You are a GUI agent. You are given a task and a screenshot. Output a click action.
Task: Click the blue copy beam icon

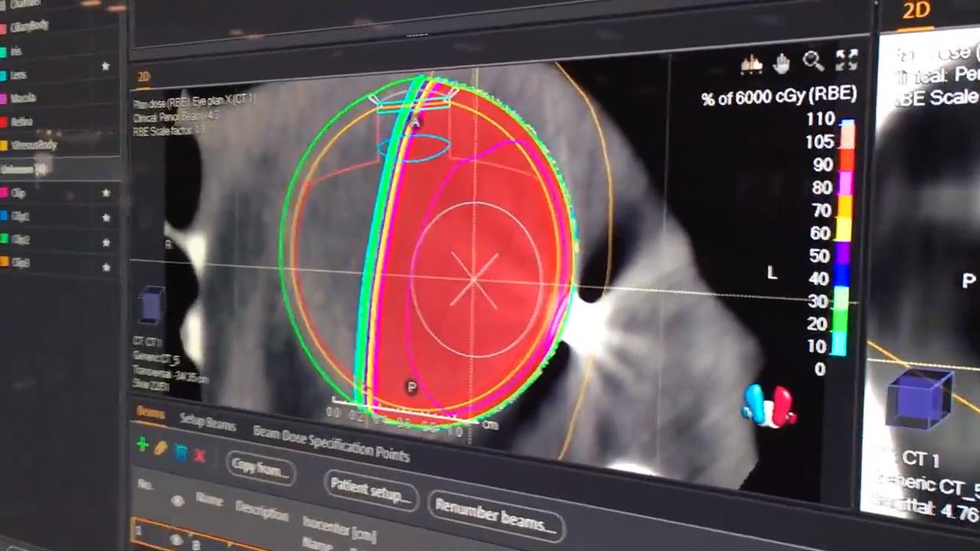(181, 452)
